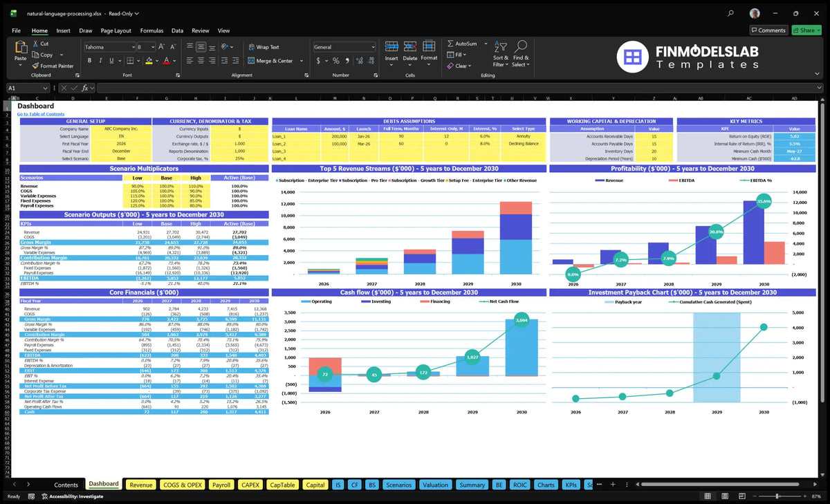Toggle Center horizontal alignment
Image resolution: width=830 pixels, height=504 pixels.
click(x=201, y=61)
